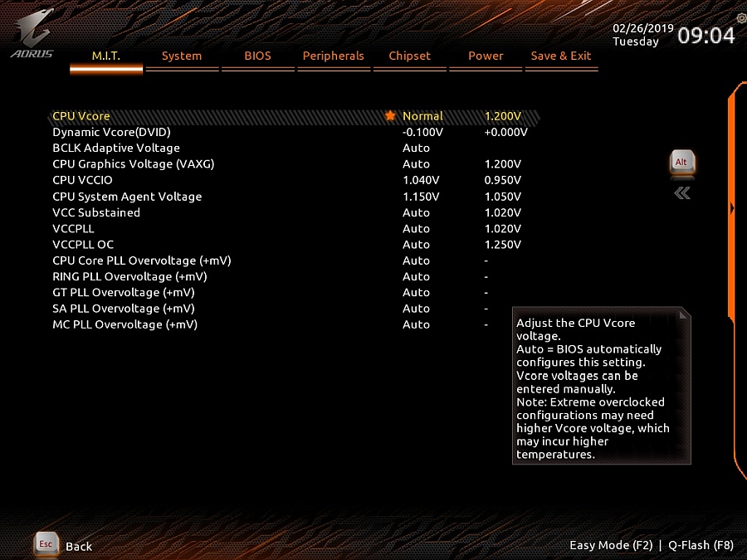Select CPU Graphics Voltage (VAXG)
The width and height of the screenshot is (747, 560).
(134, 164)
